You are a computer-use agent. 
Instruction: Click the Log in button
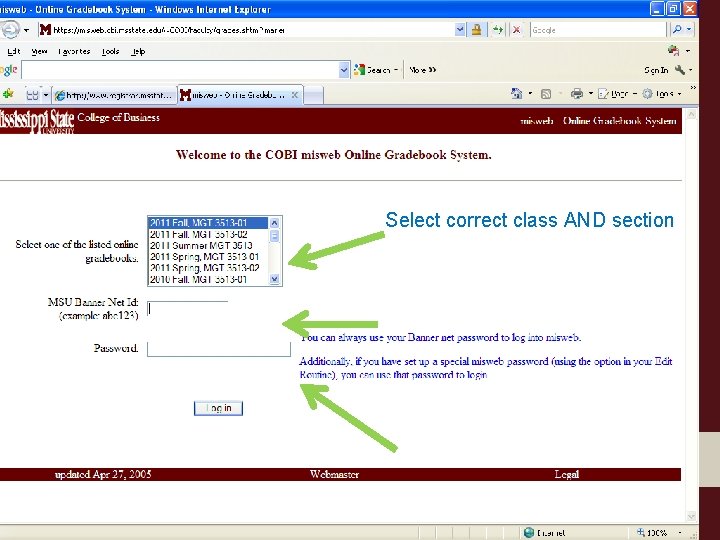218,408
